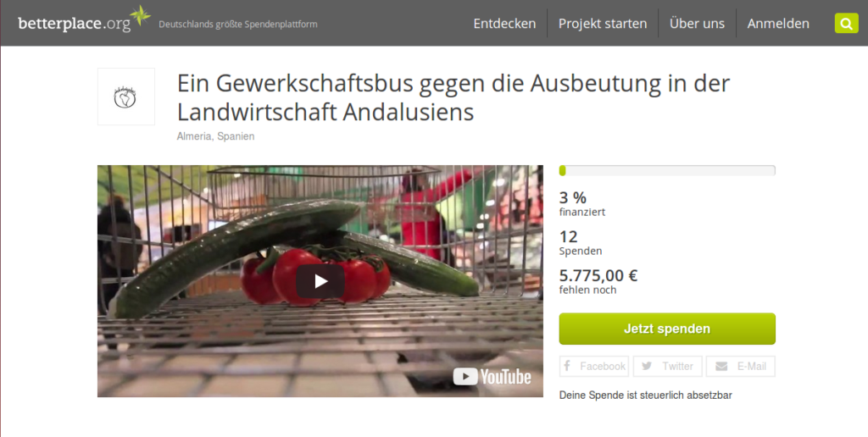Click the 5.775,00 € fehlen noch amount
This screenshot has height=437, width=868.
click(x=598, y=281)
